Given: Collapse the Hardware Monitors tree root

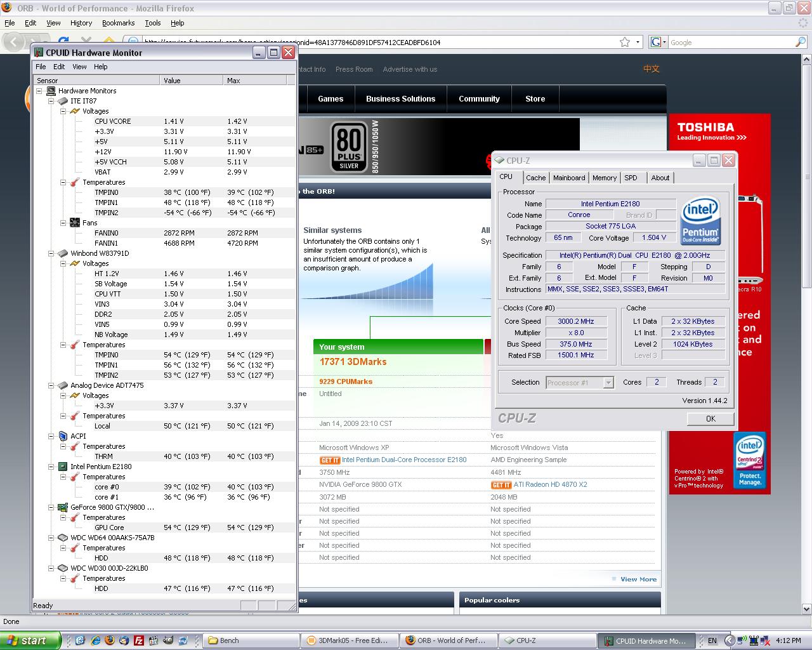Looking at the screenshot, I should [39, 91].
